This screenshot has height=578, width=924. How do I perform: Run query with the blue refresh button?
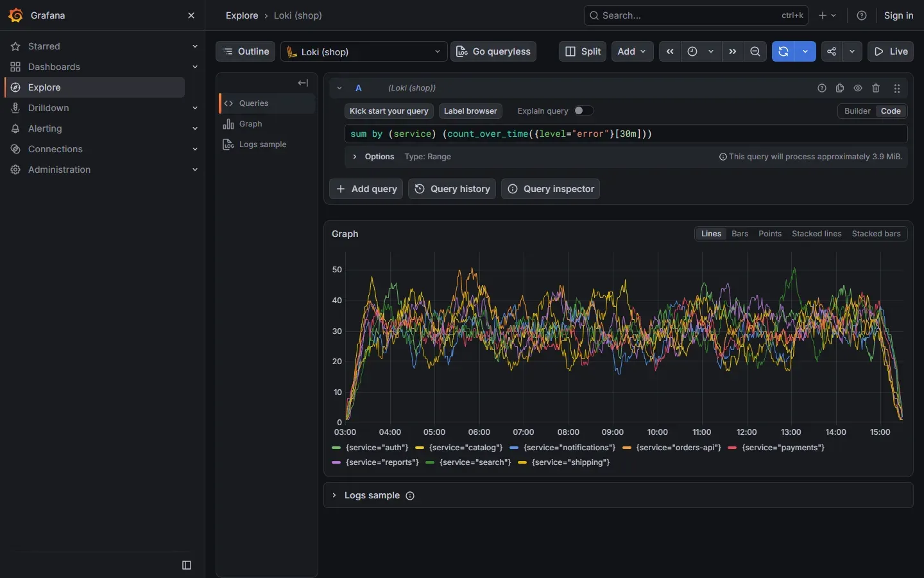(783, 51)
